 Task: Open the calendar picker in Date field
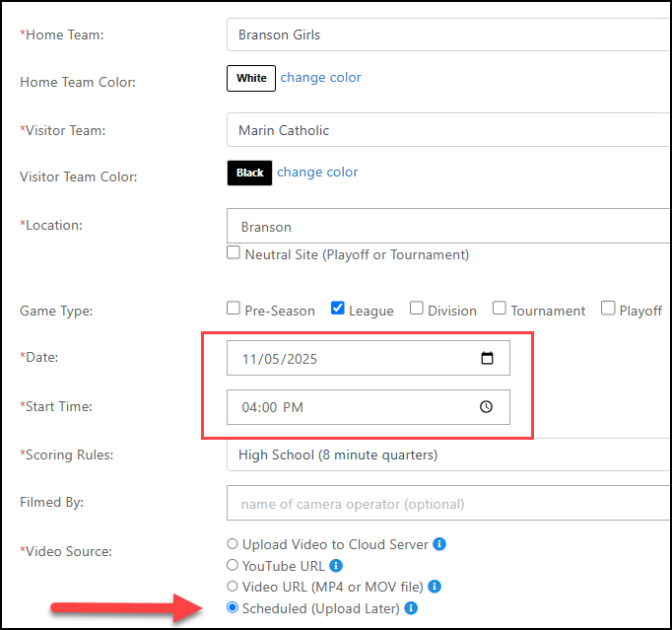(x=487, y=359)
